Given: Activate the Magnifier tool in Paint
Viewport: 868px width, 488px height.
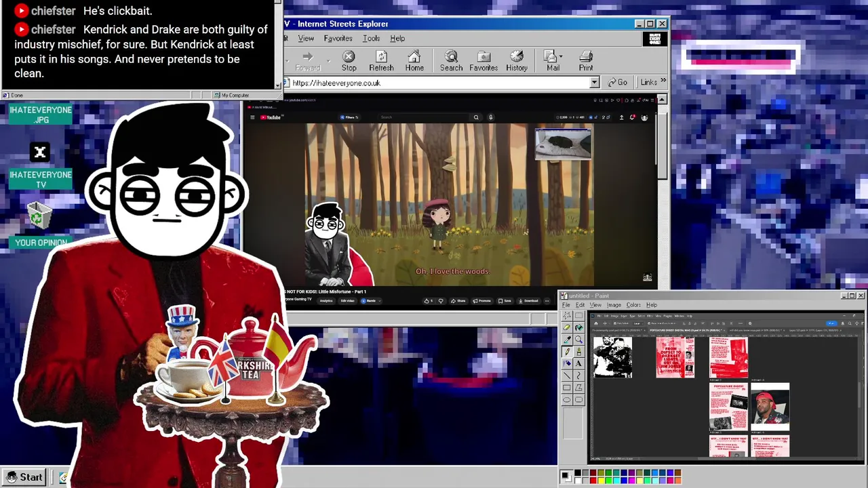Looking at the screenshot, I should (x=579, y=339).
